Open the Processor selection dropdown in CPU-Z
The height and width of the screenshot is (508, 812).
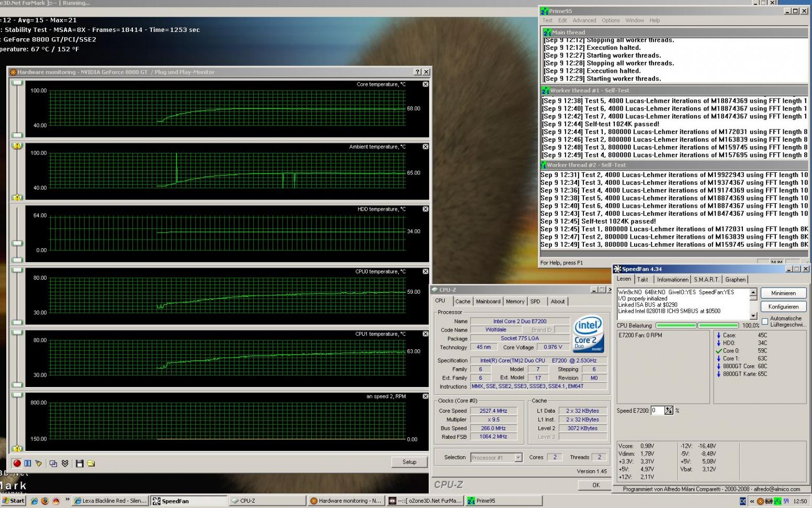click(x=518, y=458)
